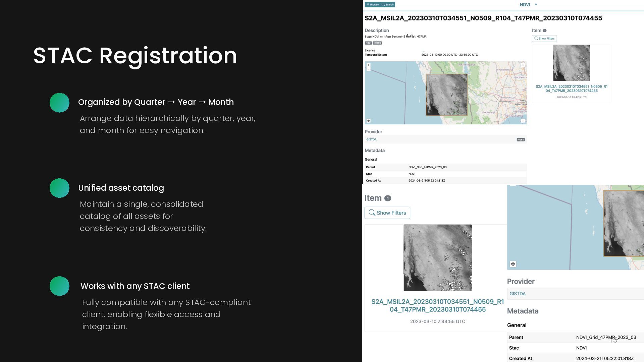Click the N0509 keyword tag
The height and width of the screenshot is (362, 644).
[377, 43]
